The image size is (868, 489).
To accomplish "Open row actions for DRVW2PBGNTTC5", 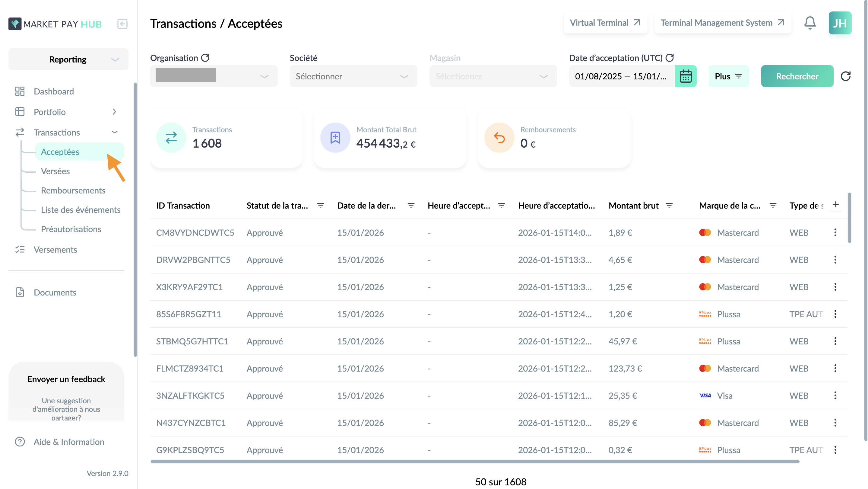I will (x=835, y=260).
